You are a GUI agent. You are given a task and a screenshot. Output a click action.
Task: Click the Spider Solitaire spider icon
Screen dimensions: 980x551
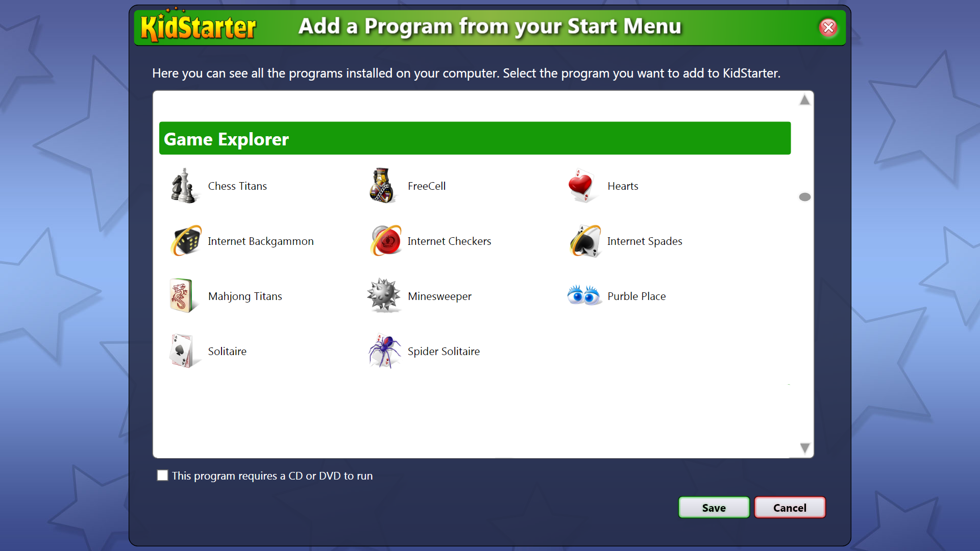coord(385,351)
